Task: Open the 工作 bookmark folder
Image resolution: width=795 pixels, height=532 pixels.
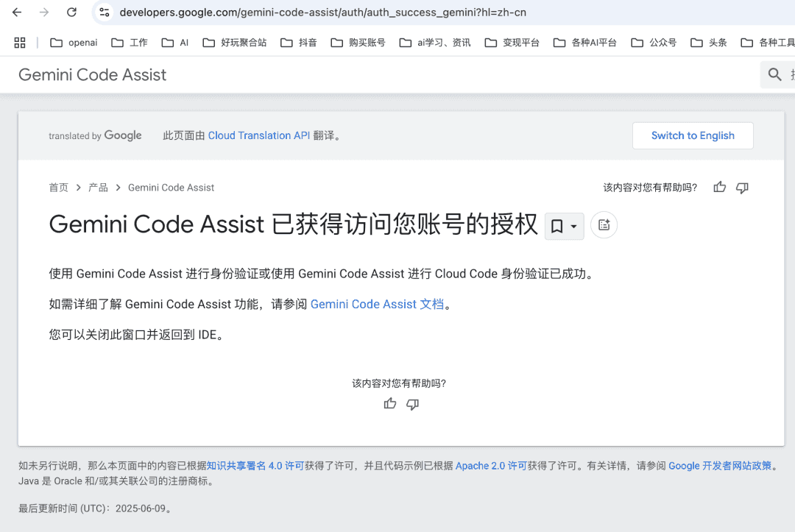Action: click(x=130, y=43)
